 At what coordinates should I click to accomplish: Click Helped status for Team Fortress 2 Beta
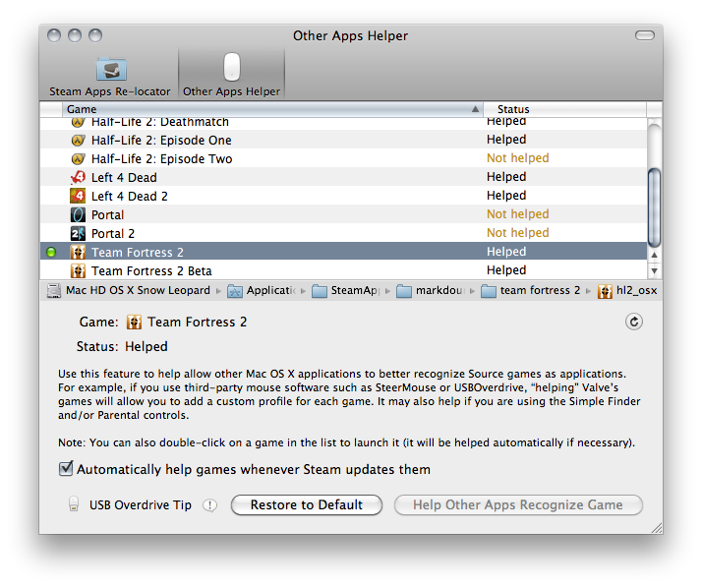coord(506,270)
